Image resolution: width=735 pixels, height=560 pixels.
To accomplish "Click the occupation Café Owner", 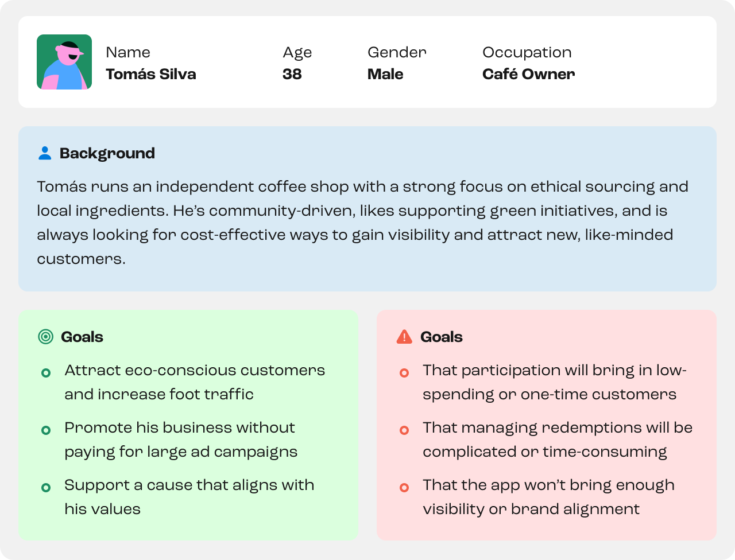I will point(529,74).
